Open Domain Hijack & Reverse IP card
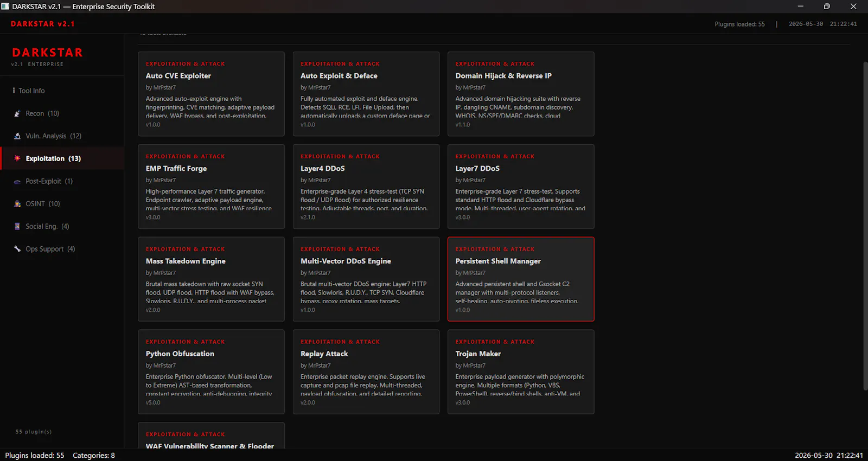The width and height of the screenshot is (868, 461). point(521,94)
